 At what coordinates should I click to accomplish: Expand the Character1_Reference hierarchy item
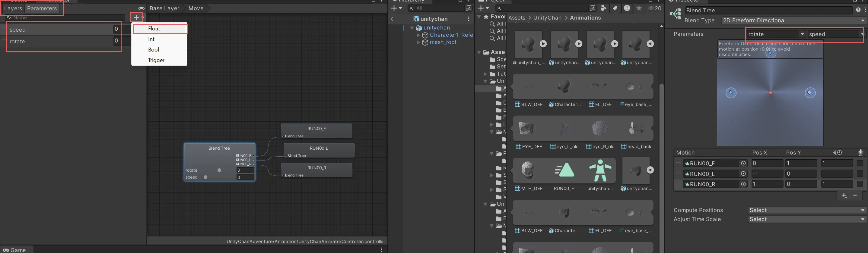[418, 35]
